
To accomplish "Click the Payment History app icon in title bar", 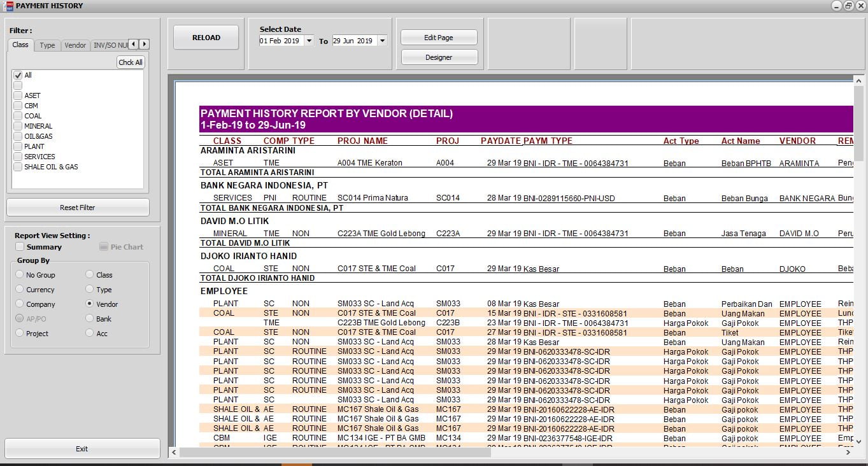I will tap(9, 6).
